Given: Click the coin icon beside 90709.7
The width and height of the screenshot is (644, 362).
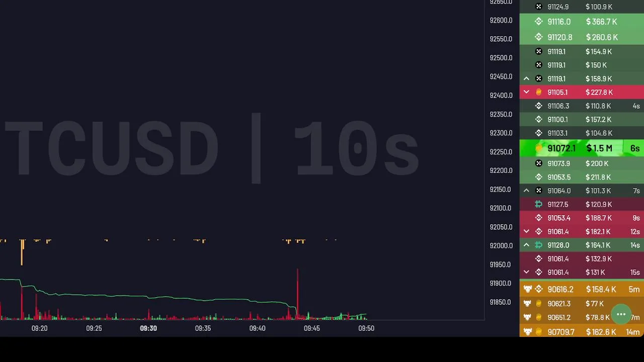Looking at the screenshot, I should (x=539, y=332).
